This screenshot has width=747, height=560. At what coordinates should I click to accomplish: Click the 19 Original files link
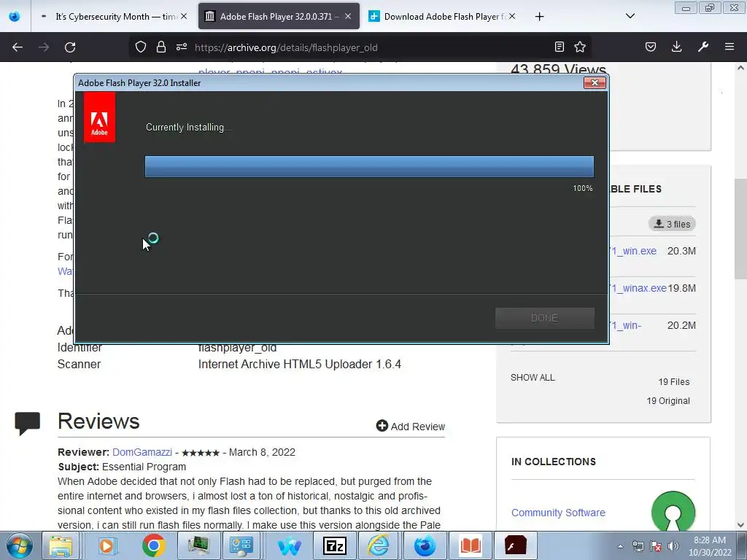[668, 401]
